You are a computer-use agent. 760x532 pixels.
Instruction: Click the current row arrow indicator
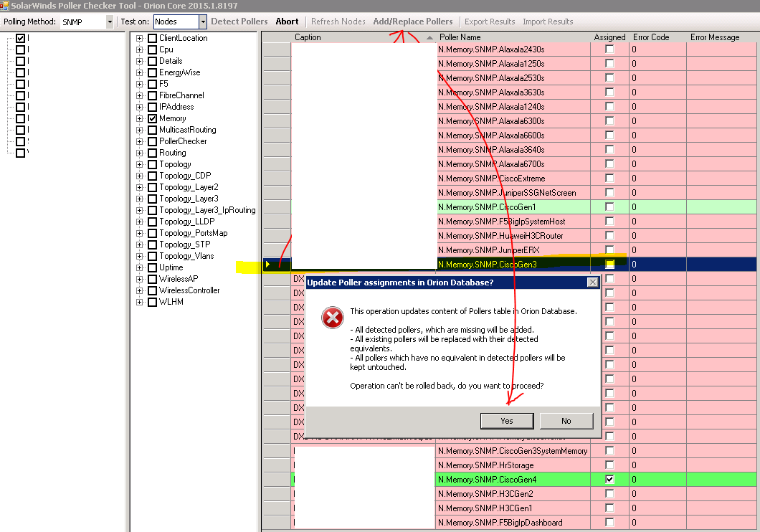[x=267, y=264]
